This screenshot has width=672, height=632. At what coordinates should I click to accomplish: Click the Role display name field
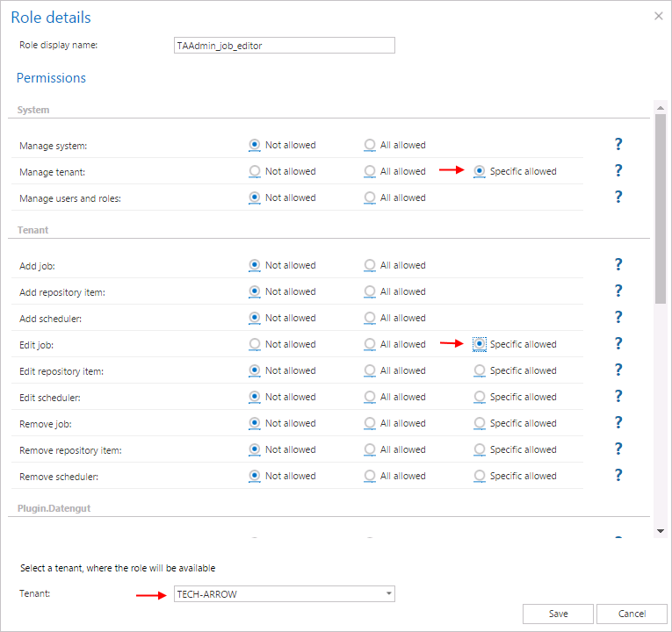[285, 46]
